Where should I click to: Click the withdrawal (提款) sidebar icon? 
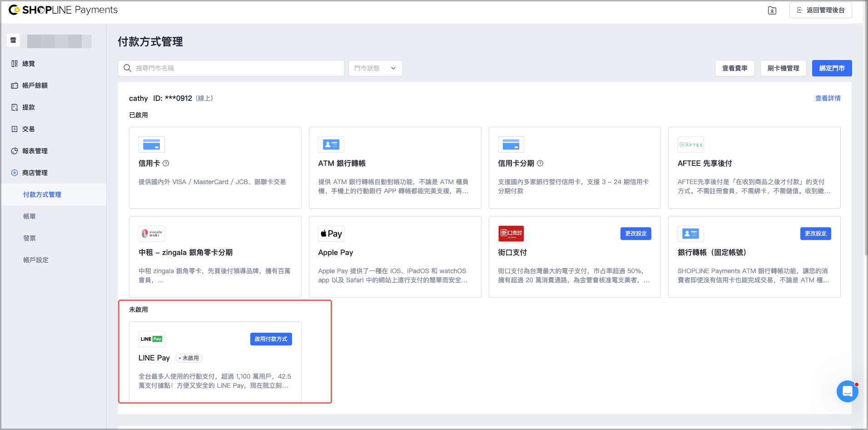(x=15, y=107)
